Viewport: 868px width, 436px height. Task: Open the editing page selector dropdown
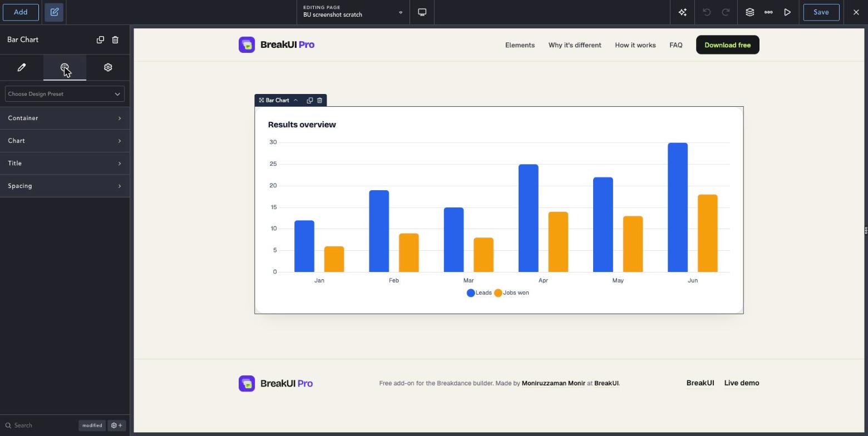tap(353, 12)
